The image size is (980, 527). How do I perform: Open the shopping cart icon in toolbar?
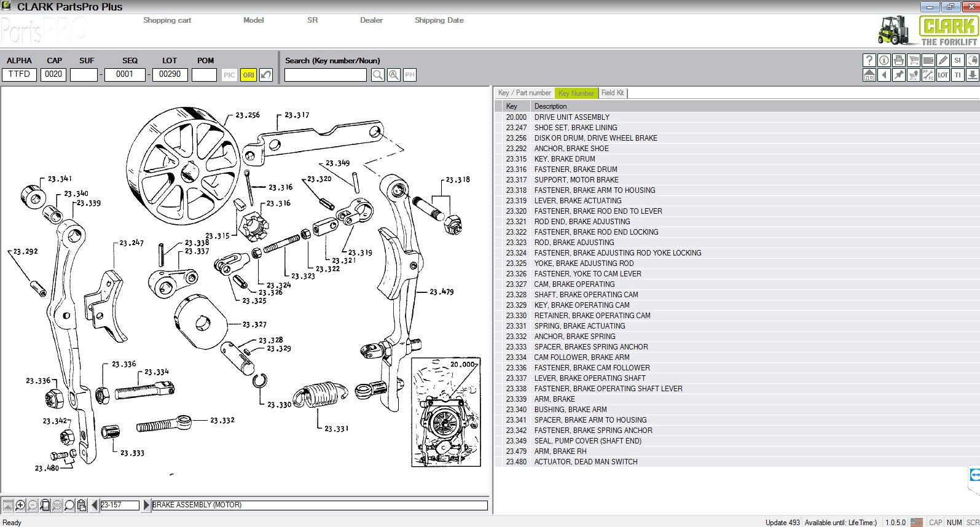913,60
